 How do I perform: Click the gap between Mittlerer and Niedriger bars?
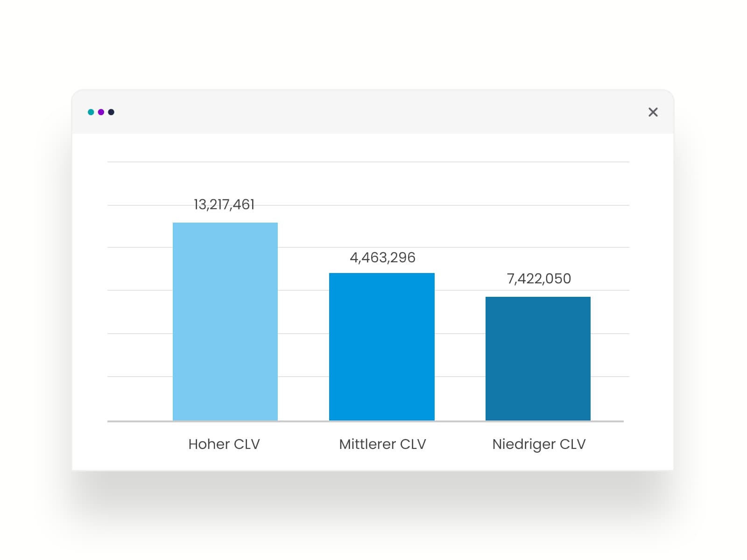(x=460, y=350)
